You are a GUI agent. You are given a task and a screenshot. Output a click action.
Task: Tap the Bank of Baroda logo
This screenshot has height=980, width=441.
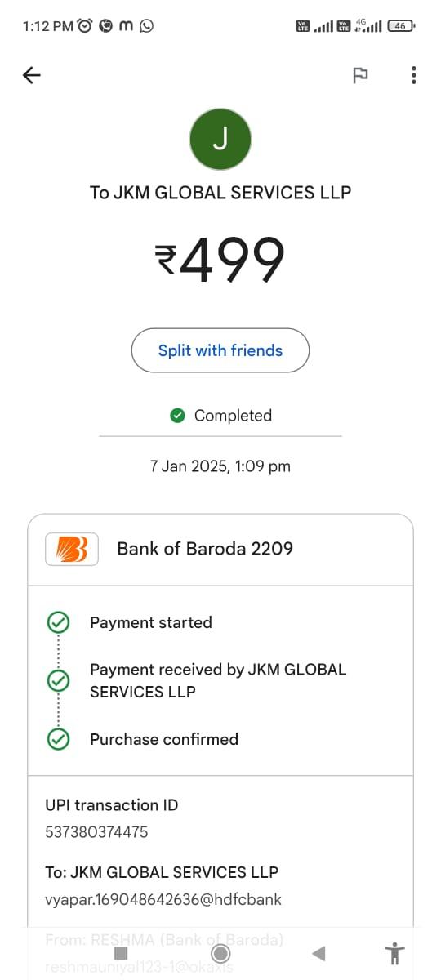click(72, 549)
